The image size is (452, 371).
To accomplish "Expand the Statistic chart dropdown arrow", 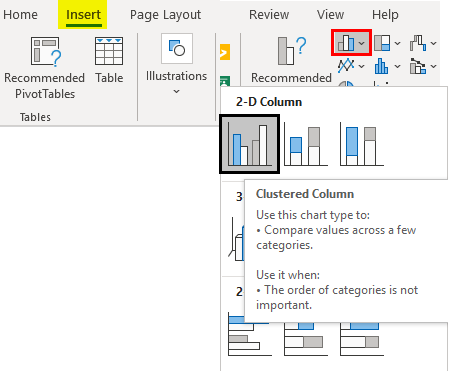I will click(x=397, y=66).
